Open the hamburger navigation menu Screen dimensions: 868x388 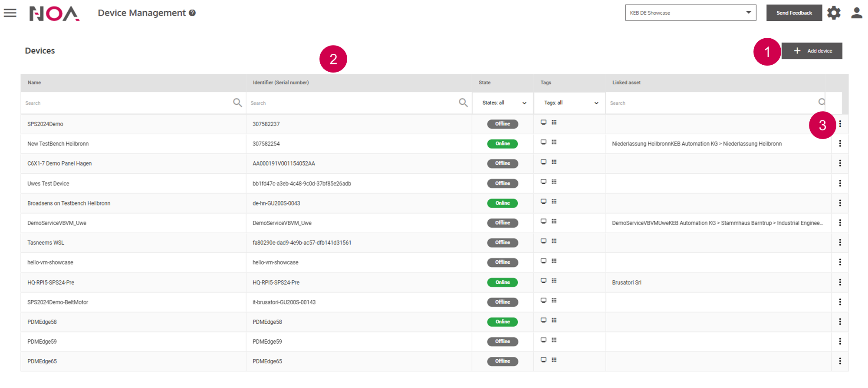coord(10,13)
